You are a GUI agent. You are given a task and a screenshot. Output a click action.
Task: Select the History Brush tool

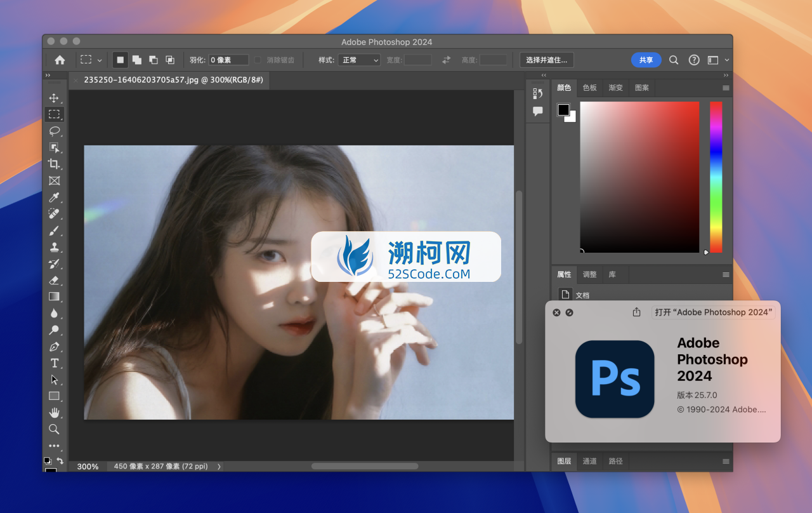[x=54, y=263]
